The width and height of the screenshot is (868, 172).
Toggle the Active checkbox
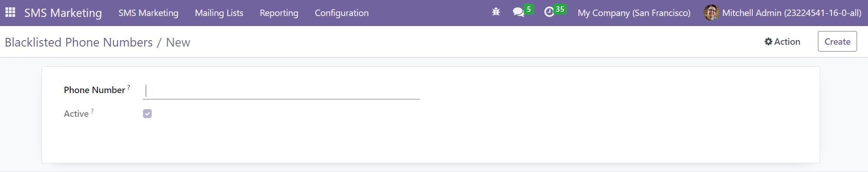[x=147, y=114]
